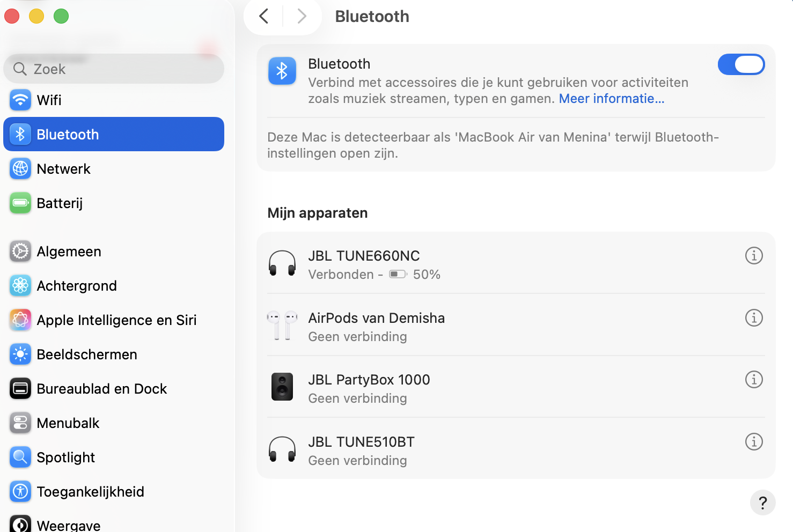This screenshot has height=532, width=793.
Task: Open Netwerk via its globe icon
Action: pyautogui.click(x=20, y=168)
